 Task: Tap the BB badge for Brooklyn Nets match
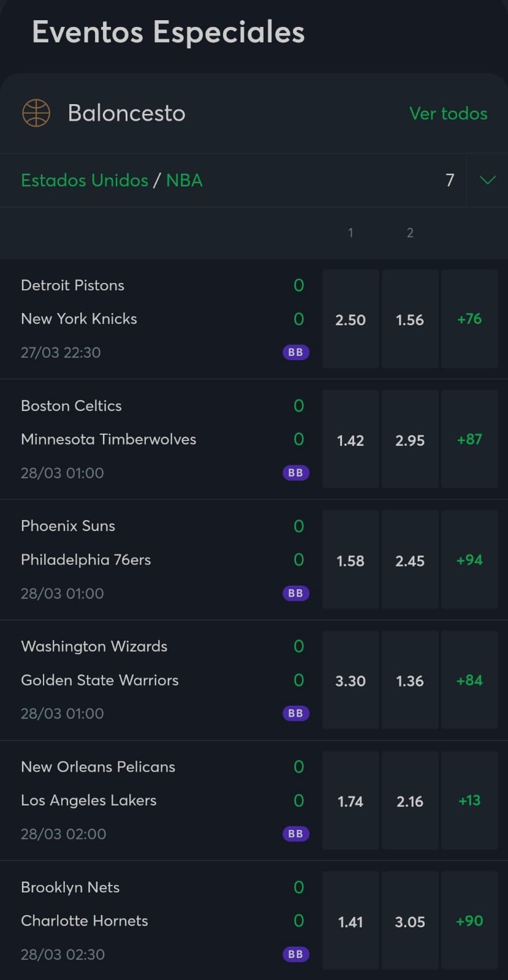click(295, 954)
